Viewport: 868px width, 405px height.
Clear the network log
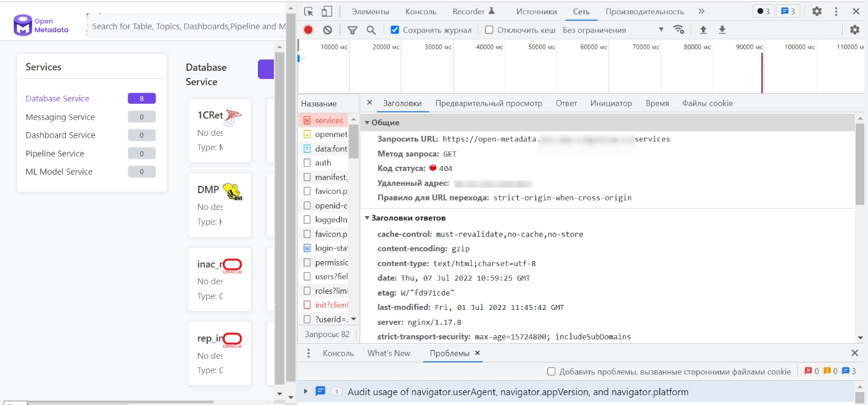pyautogui.click(x=328, y=30)
